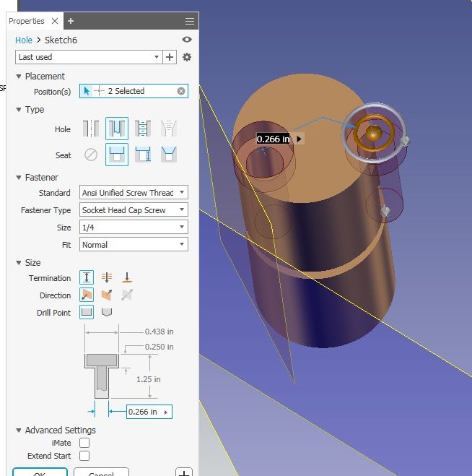Select the tapped hole type

pos(143,129)
